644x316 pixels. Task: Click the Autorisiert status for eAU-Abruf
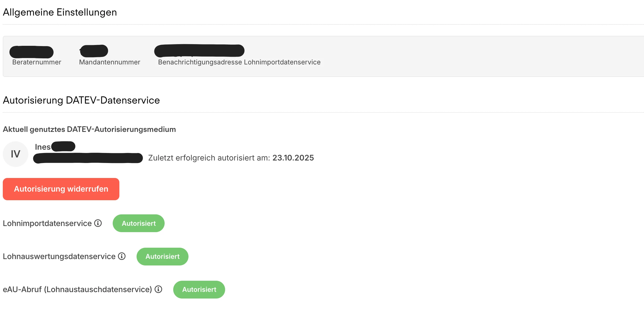(x=199, y=290)
